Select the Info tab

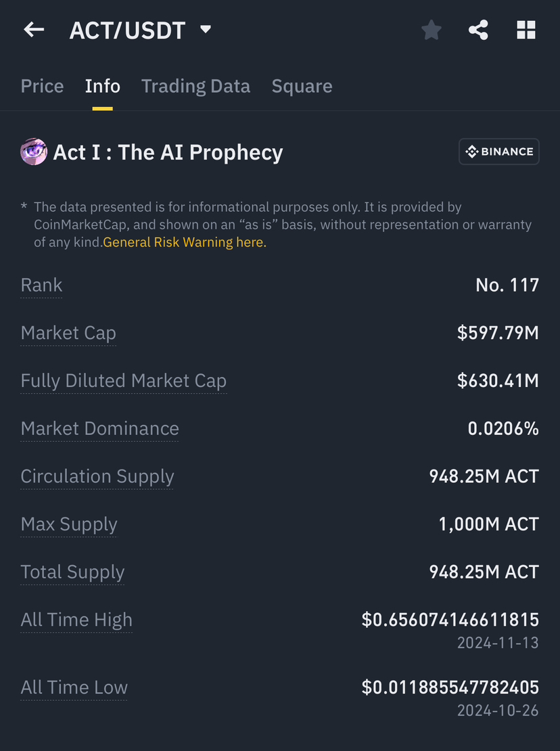(103, 86)
